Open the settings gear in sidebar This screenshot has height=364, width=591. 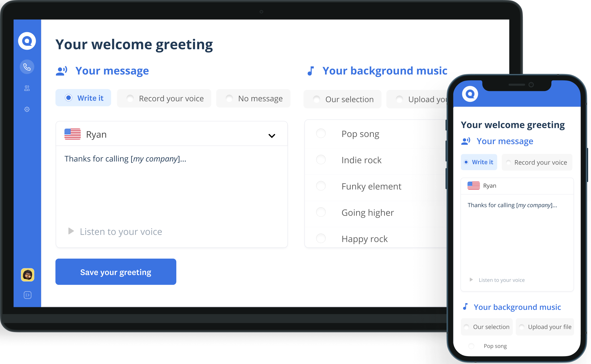tap(27, 109)
